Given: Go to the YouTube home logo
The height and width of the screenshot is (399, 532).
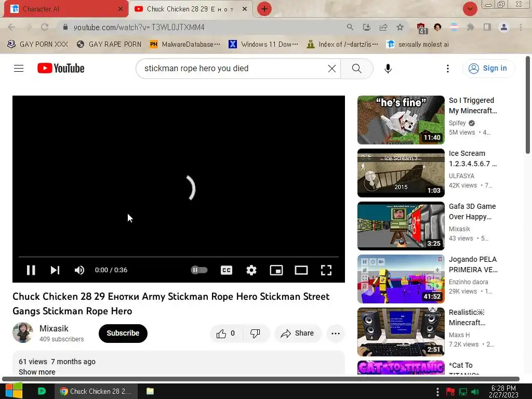Looking at the screenshot, I should click(x=61, y=68).
